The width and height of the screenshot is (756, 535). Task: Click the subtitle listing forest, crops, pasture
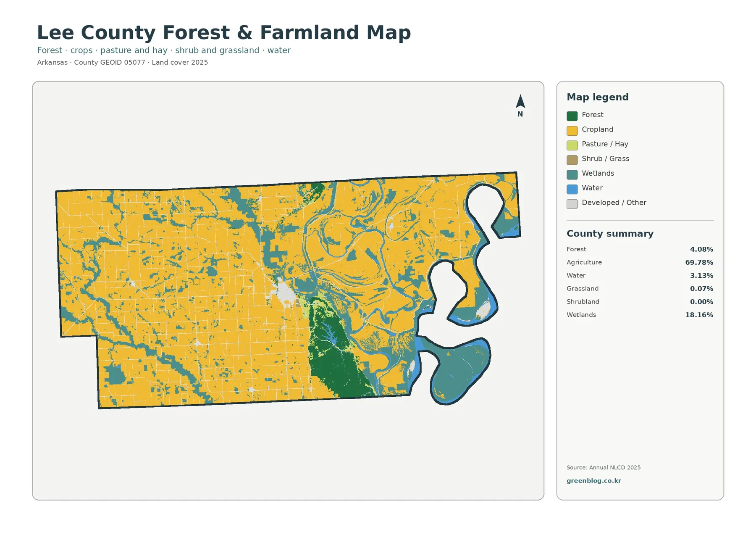(x=164, y=50)
